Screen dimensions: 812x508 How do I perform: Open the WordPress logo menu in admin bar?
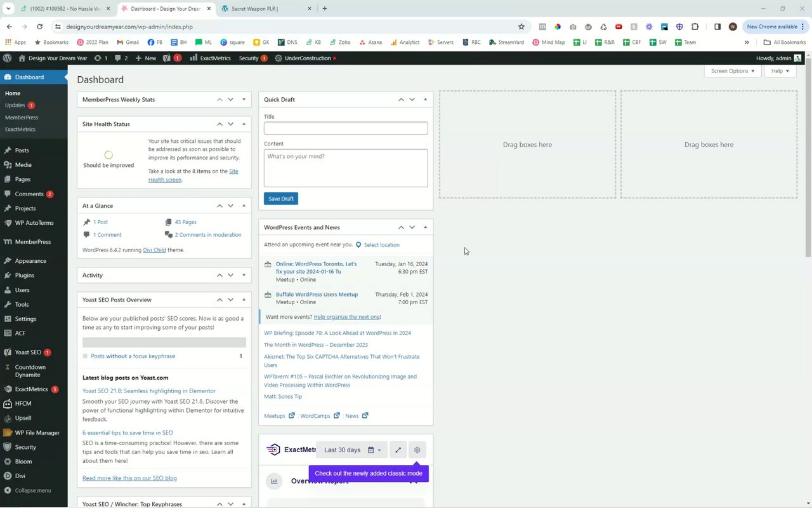[7, 58]
